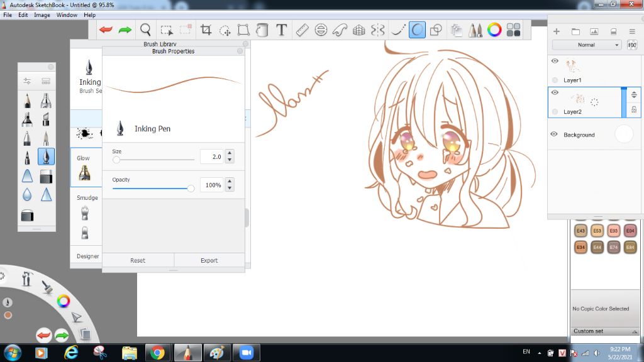Open the File menu
This screenshot has height=362, width=644.
(x=8, y=15)
